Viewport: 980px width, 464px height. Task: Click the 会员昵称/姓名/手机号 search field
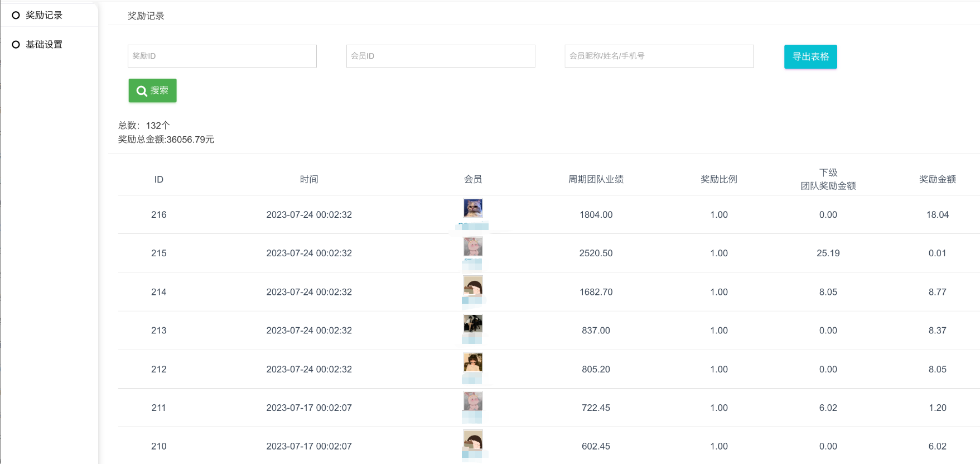coord(659,56)
